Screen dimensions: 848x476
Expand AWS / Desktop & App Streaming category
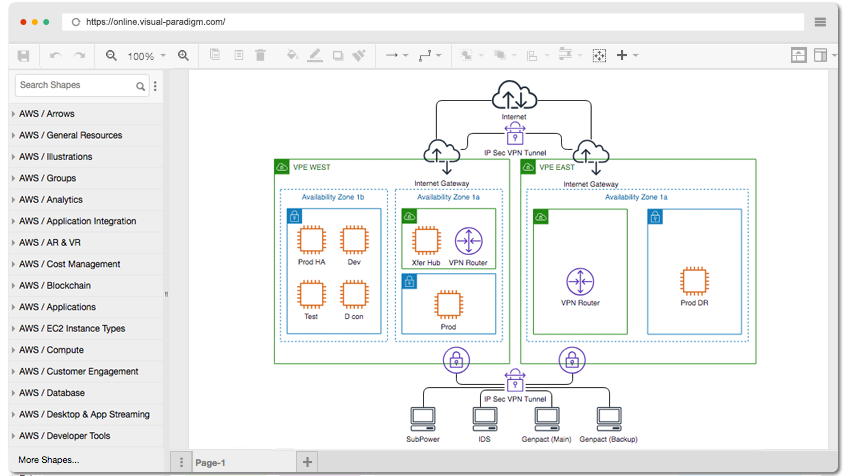point(86,415)
